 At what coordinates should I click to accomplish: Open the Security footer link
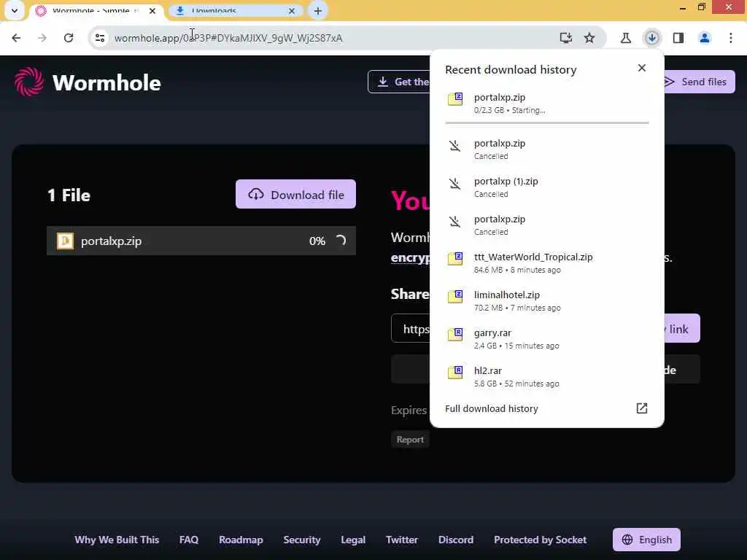coord(302,540)
